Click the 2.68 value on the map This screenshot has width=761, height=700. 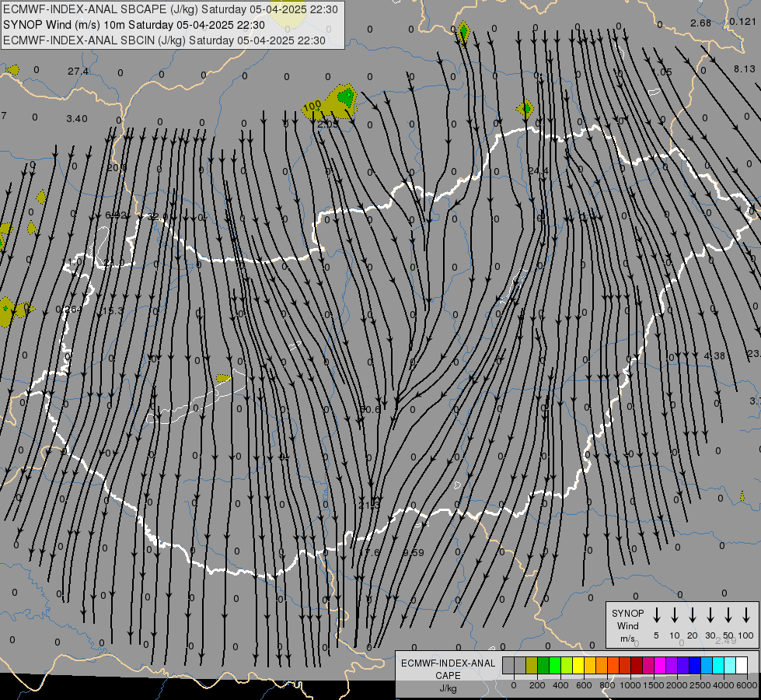[x=701, y=23]
